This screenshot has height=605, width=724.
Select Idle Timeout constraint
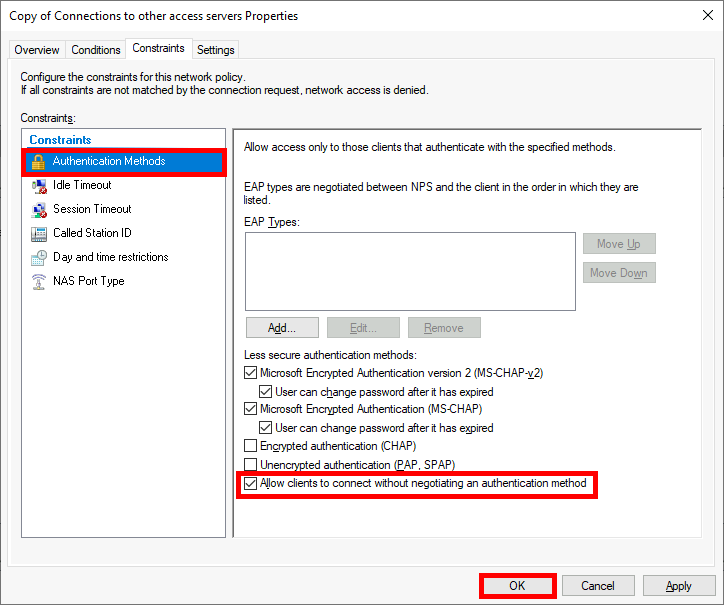point(82,185)
